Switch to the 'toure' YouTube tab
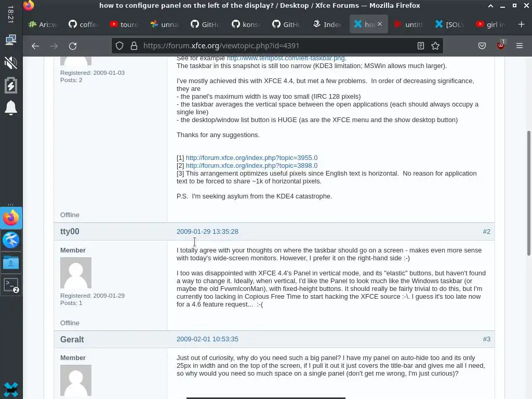This screenshot has height=399, width=532. pos(124,24)
